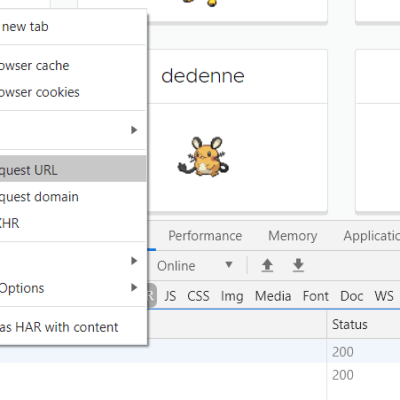Image resolution: width=400 pixels, height=400 pixels.
Task: Click the import HAR upload arrow icon
Action: 267,266
